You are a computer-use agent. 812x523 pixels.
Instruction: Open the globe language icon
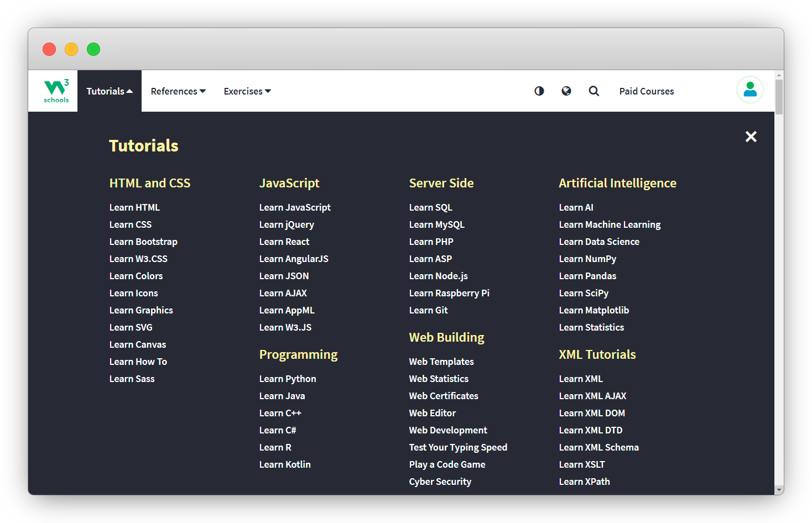coord(566,91)
